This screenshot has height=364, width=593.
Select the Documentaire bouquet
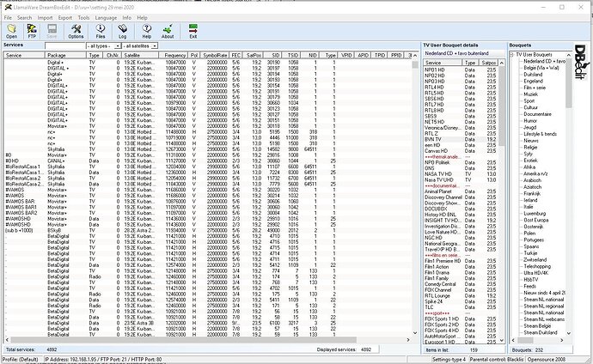point(537,114)
